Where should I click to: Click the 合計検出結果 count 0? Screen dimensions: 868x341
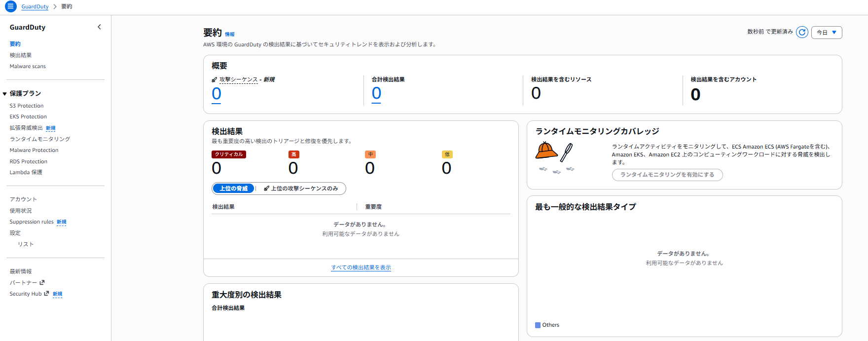pyautogui.click(x=376, y=94)
